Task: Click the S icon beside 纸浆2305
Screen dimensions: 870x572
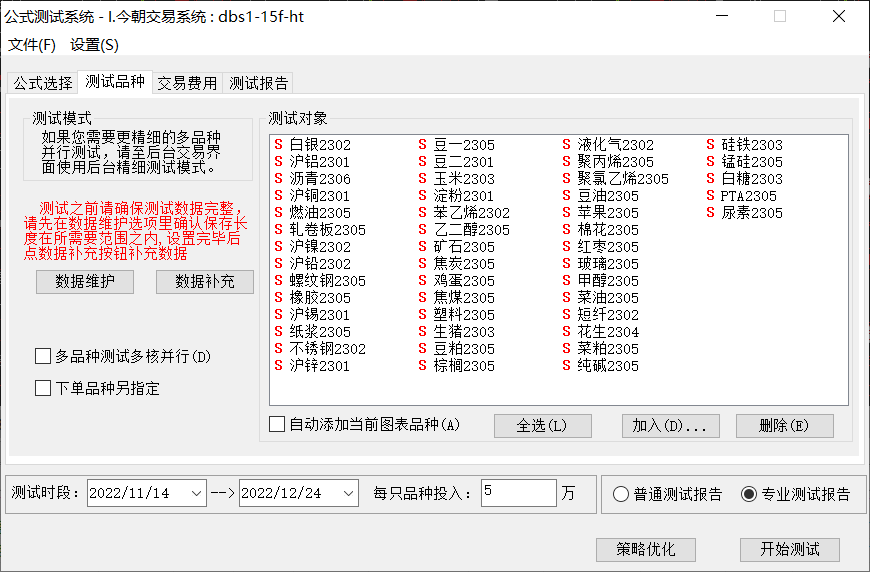Action: (279, 332)
